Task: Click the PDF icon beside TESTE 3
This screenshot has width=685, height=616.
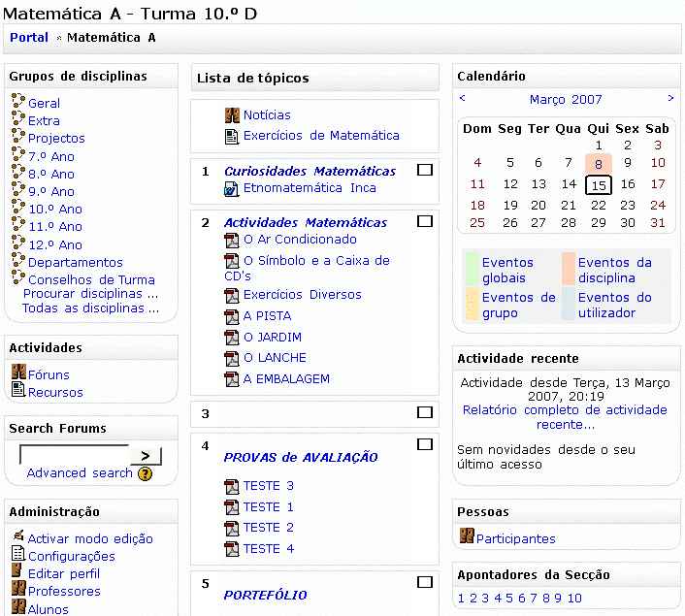Action: pos(232,486)
